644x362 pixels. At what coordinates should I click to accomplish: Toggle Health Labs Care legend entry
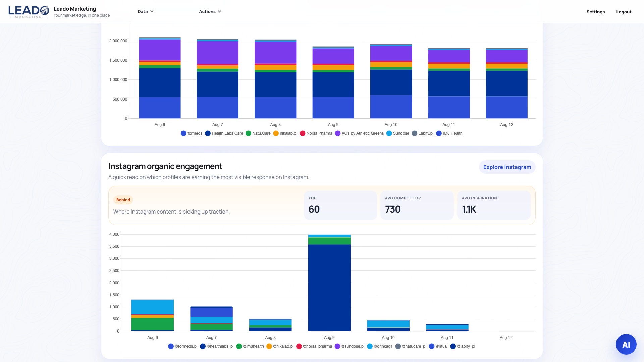coord(224,133)
